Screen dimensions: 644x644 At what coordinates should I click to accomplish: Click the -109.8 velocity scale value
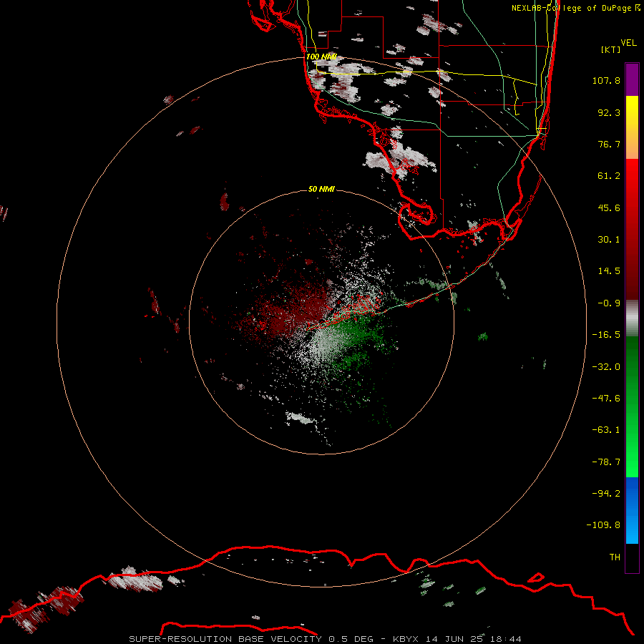click(x=603, y=525)
